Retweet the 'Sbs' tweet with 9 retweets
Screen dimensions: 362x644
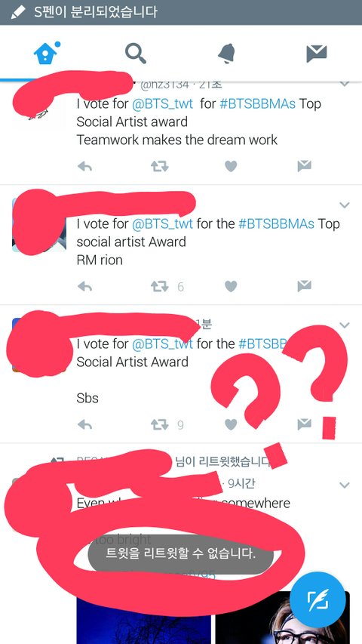pyautogui.click(x=158, y=424)
